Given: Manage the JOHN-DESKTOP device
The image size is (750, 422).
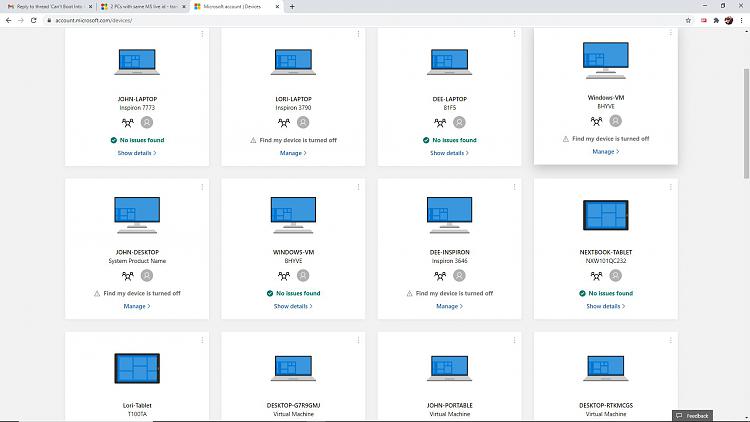Looking at the screenshot, I should 137,306.
